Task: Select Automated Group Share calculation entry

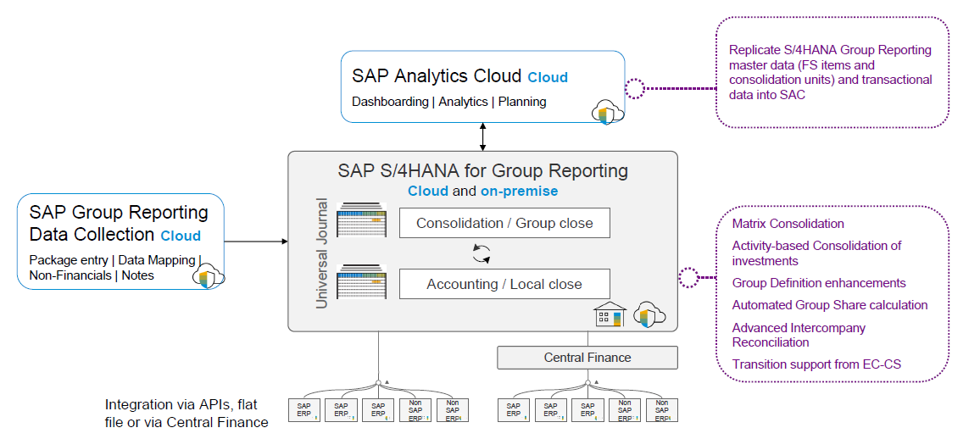Action: tap(829, 305)
